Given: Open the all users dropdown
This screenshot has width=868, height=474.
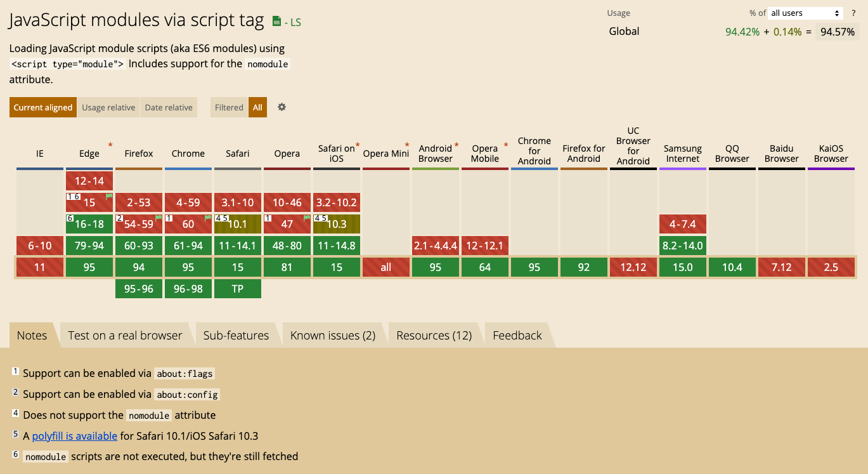Looking at the screenshot, I should click(805, 13).
